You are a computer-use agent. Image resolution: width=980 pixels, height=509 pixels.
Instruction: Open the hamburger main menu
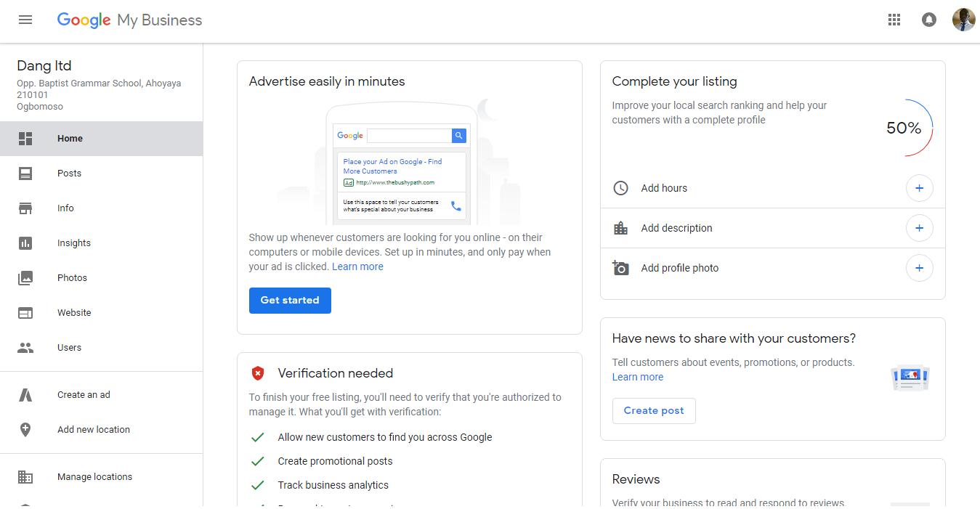click(25, 20)
